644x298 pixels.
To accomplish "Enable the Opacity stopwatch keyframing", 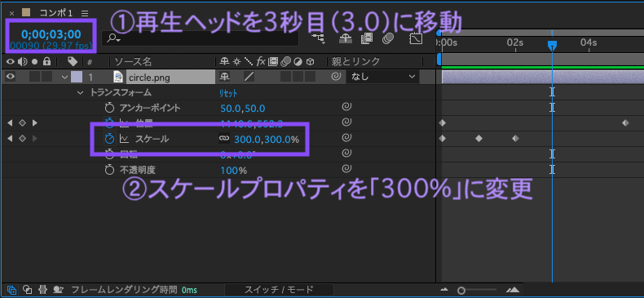I will [109, 170].
